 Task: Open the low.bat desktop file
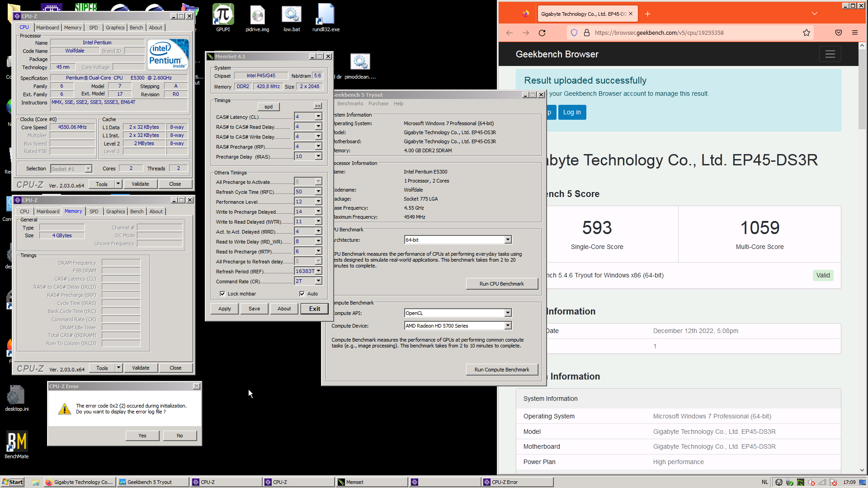tap(292, 17)
